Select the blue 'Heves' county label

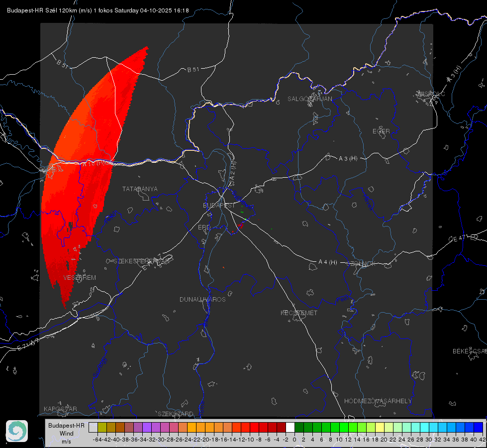pos(368,203)
